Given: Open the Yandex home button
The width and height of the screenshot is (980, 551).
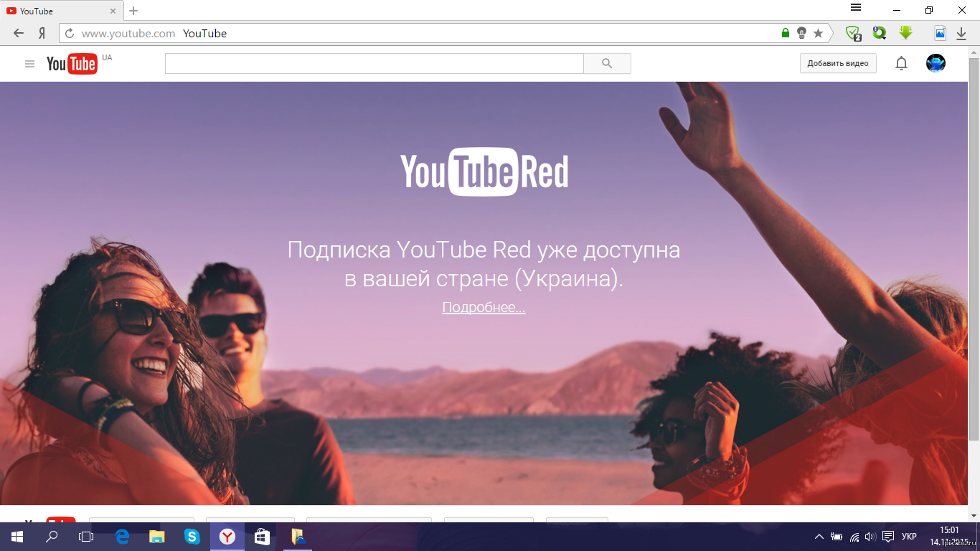Looking at the screenshot, I should point(42,33).
